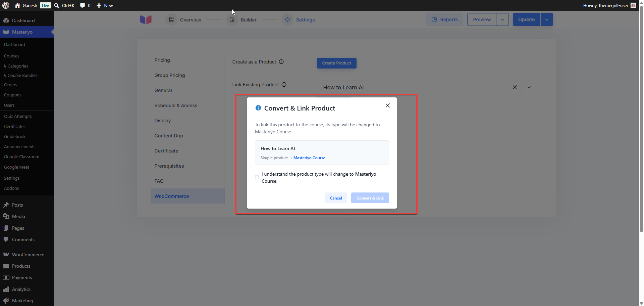Click the Payments dollar icon
Viewport: 644px width, 306px height.
[x=6, y=277]
